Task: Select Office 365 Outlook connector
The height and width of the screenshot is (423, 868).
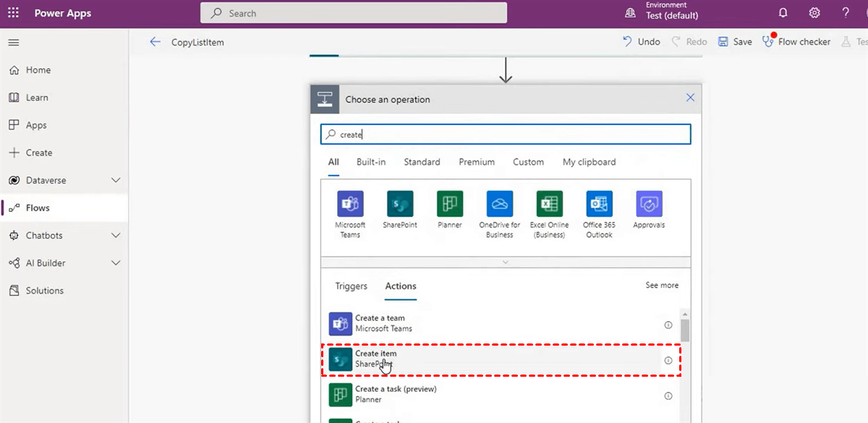Action: pos(599,205)
